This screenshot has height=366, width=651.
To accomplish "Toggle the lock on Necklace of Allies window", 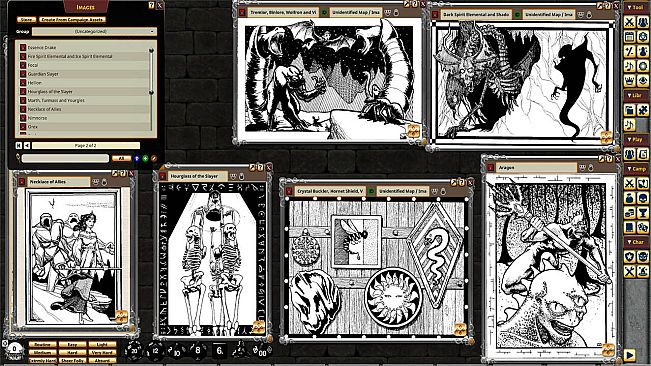I will [104, 182].
